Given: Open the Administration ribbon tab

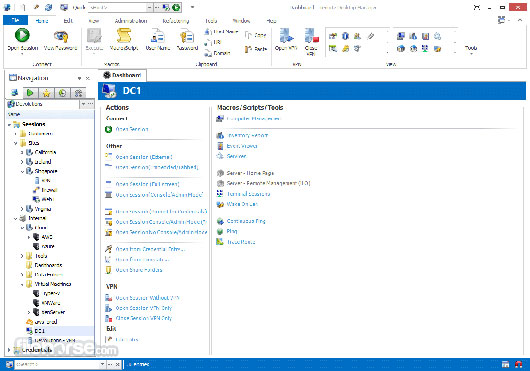Looking at the screenshot, I should [131, 21].
